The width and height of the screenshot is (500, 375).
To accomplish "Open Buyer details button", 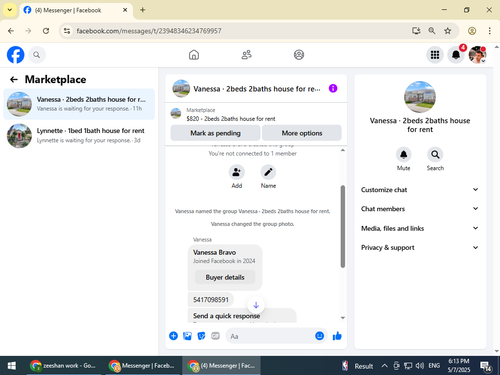I will [x=225, y=277].
